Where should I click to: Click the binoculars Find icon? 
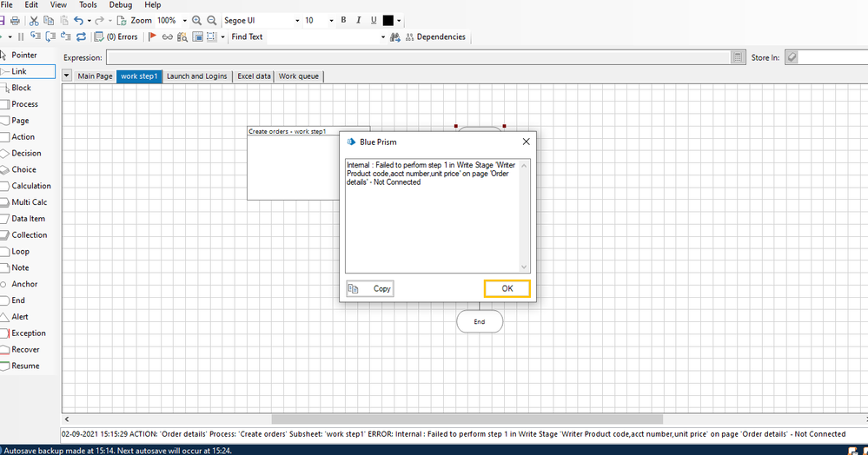pyautogui.click(x=394, y=37)
